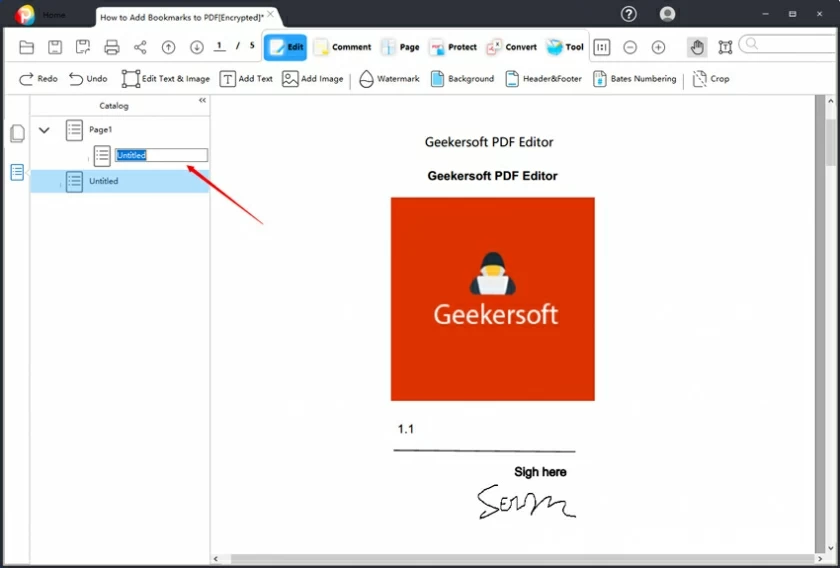
Task: Select the Page1 bookmark
Action: [x=100, y=130]
